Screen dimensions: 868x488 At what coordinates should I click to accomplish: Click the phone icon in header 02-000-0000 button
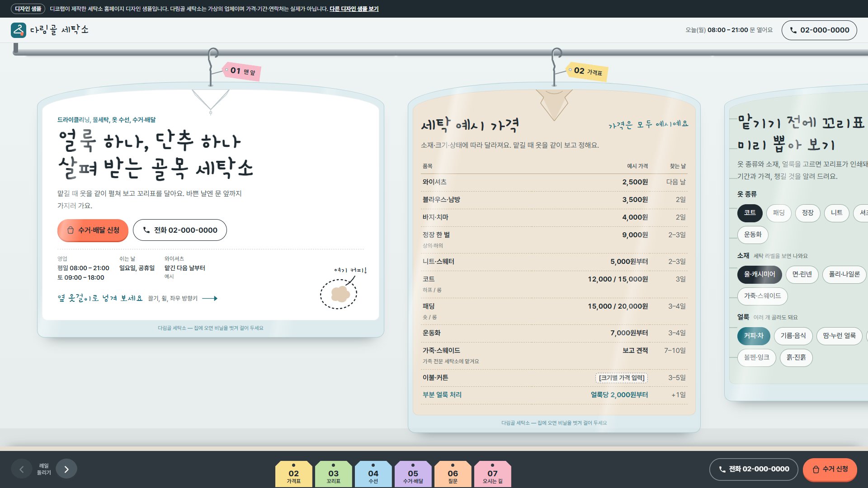pos(793,30)
